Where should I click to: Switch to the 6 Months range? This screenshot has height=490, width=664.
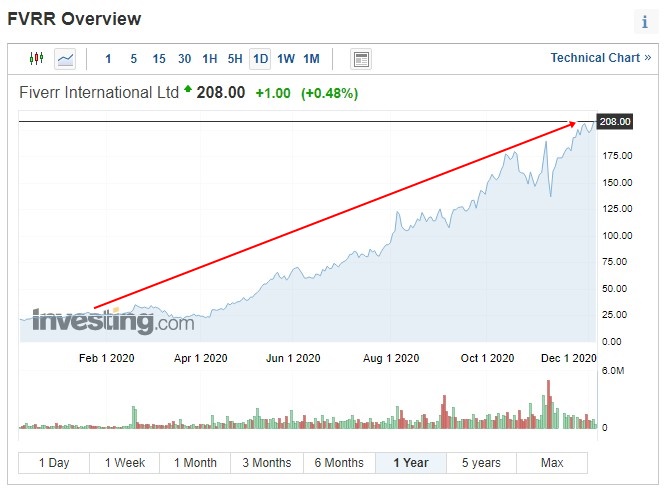[339, 462]
